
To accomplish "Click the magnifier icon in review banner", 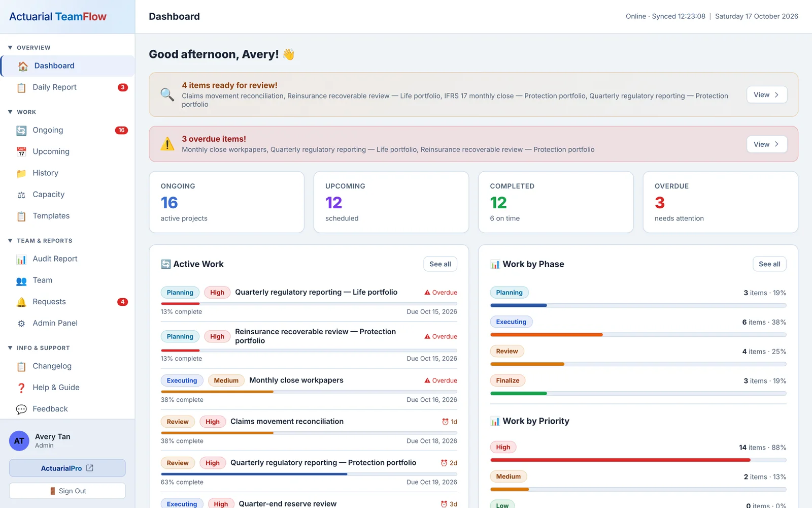I will pyautogui.click(x=167, y=94).
